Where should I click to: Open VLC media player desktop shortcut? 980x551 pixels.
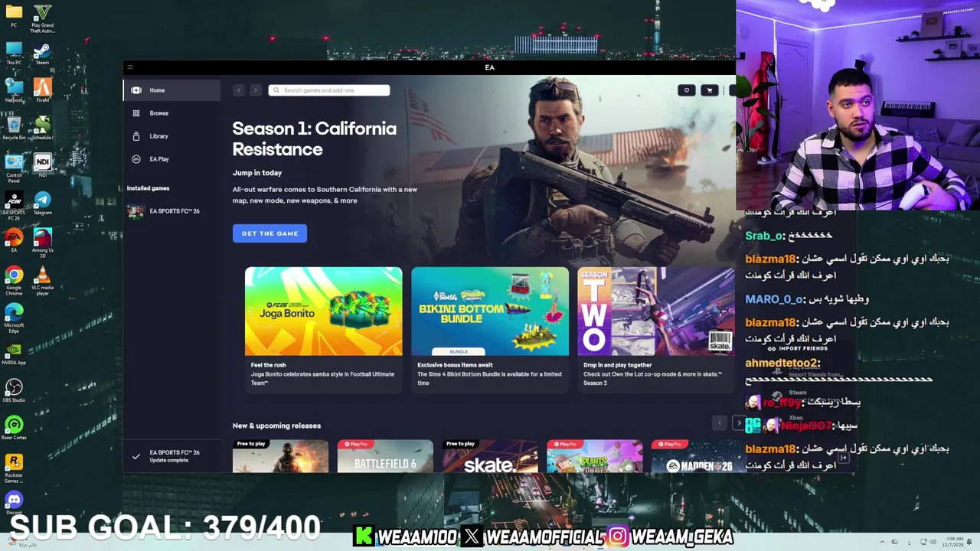[x=42, y=280]
